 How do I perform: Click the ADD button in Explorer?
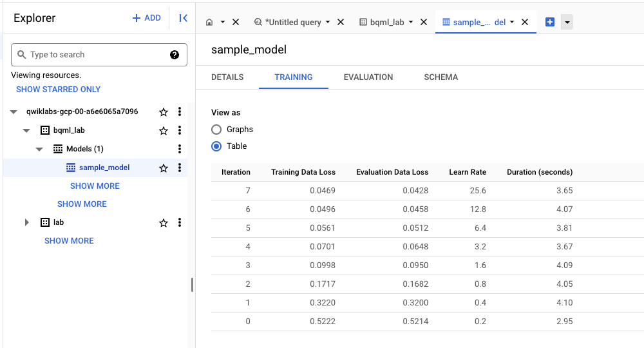pyautogui.click(x=146, y=18)
